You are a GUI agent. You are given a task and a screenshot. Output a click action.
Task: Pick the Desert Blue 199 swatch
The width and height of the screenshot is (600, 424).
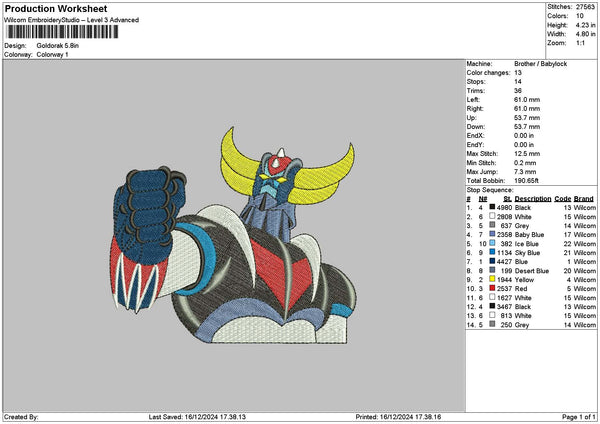492,270
